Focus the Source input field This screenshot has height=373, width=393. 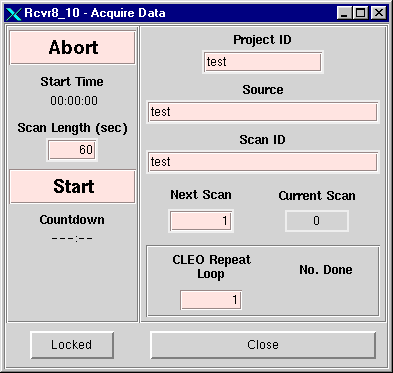point(263,112)
